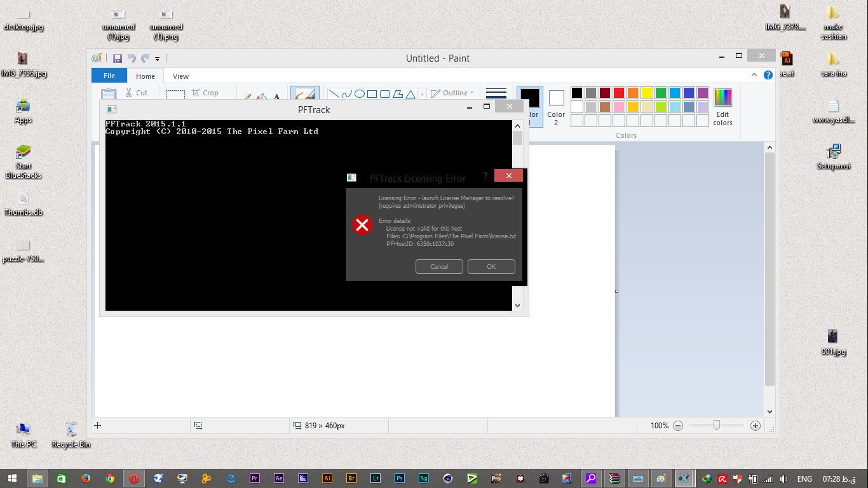868x488 pixels.
Task: Open Adobe Photoshop from the taskbar
Action: point(400,478)
